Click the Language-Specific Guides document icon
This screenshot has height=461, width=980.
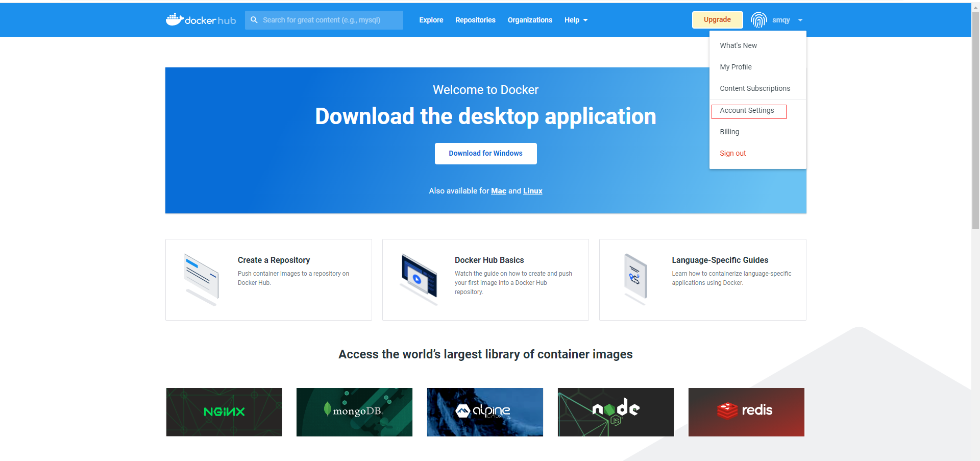click(635, 279)
